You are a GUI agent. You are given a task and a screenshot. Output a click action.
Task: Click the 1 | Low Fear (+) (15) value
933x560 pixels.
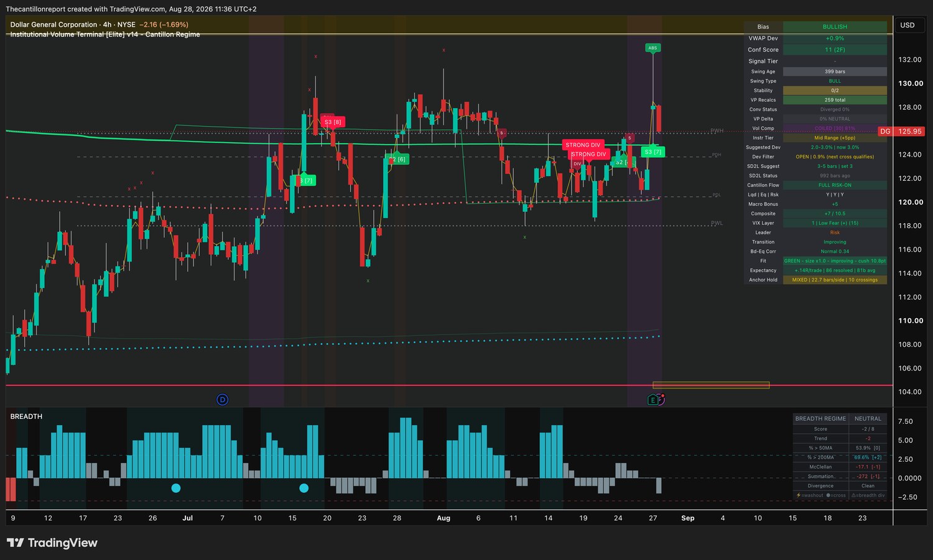[x=835, y=223]
